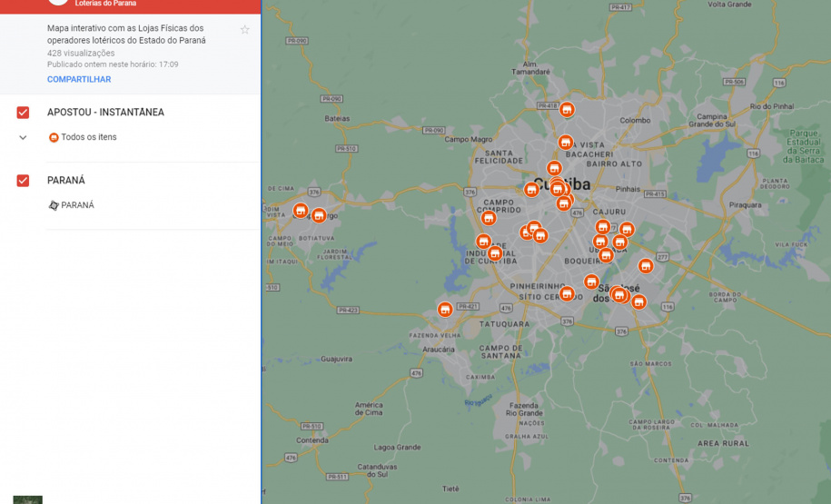Image resolution: width=831 pixels, height=504 pixels.
Task: Click the orange store icon beside Todos os itens
Action: 54,138
